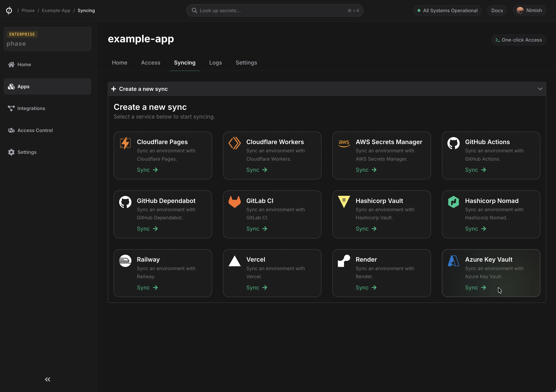Click the Phase logo in top-left corner
The image size is (556, 392).
[x=9, y=10]
